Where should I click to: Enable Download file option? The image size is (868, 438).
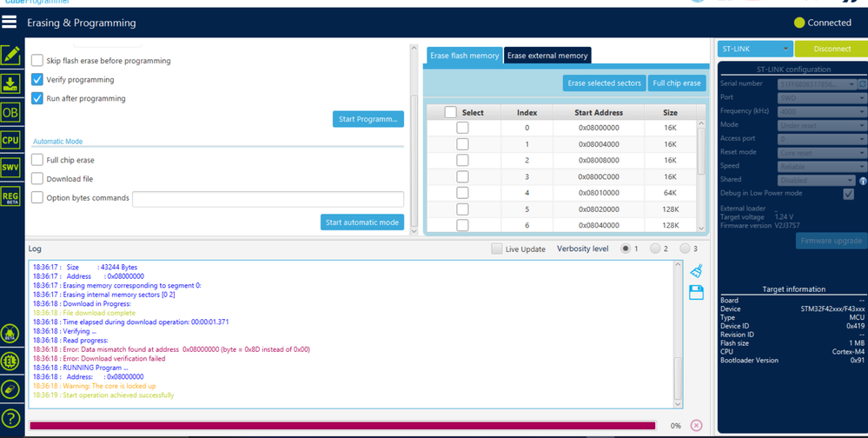coord(37,178)
